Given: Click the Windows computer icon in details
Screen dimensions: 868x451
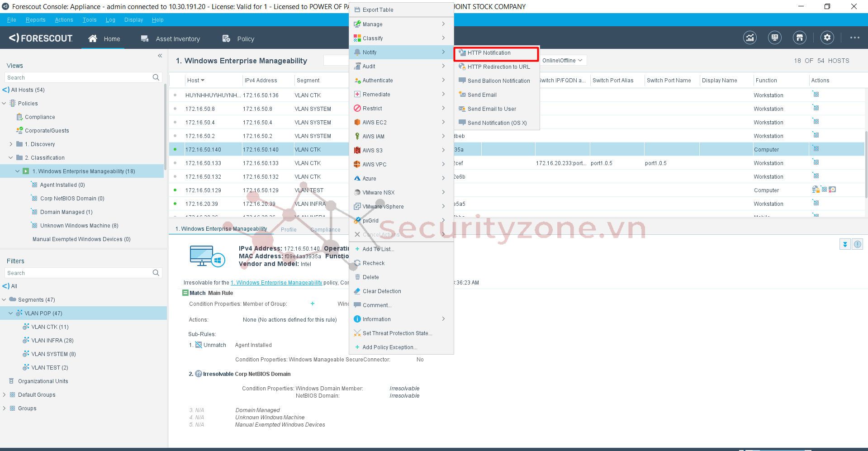Looking at the screenshot, I should (207, 256).
